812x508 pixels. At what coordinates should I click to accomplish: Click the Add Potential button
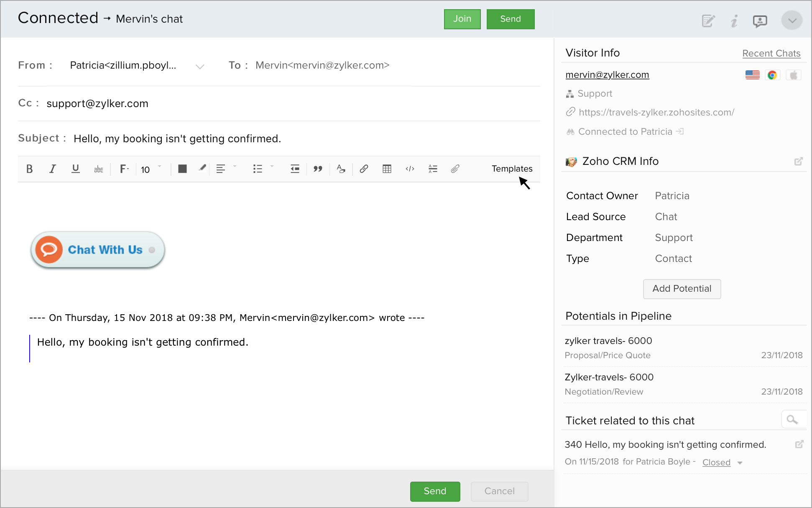click(682, 289)
